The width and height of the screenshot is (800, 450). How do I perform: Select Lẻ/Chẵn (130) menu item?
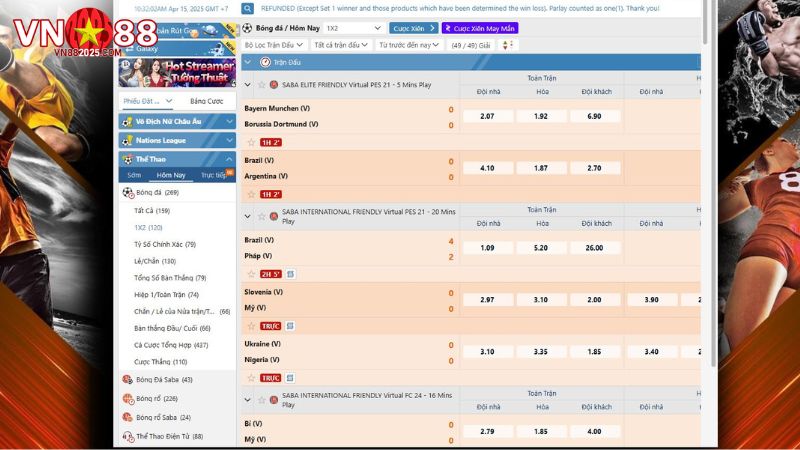(155, 261)
